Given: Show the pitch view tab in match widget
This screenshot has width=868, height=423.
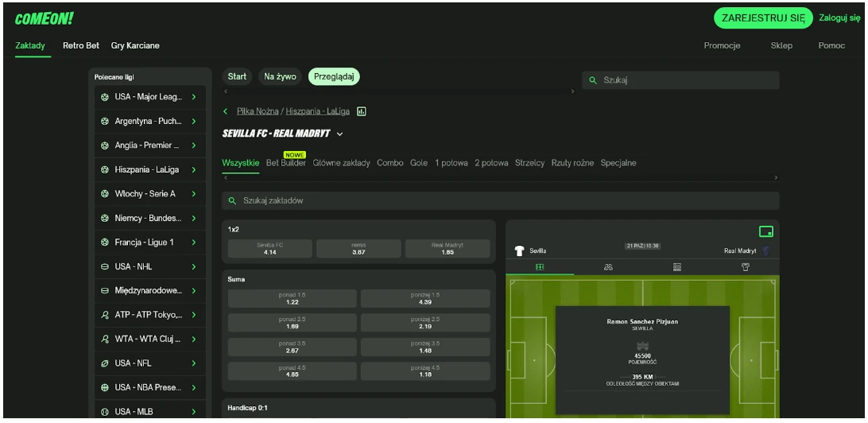Looking at the screenshot, I should point(540,267).
